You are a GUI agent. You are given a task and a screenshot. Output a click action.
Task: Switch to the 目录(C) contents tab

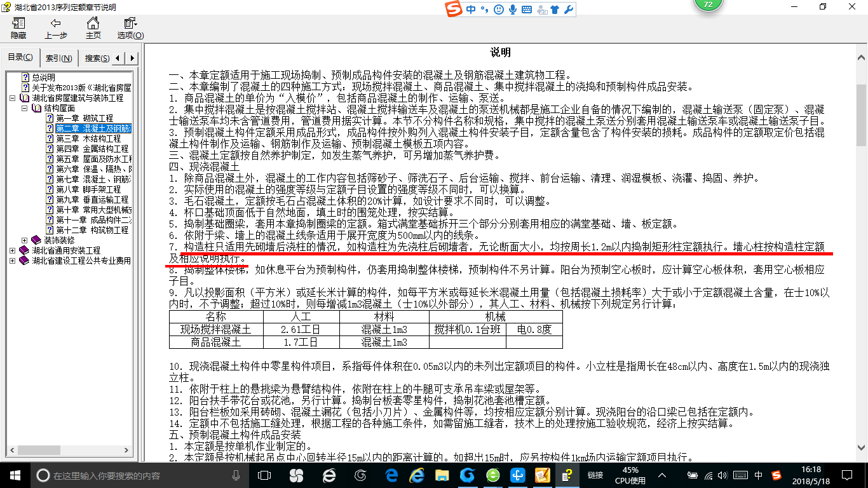(x=20, y=57)
